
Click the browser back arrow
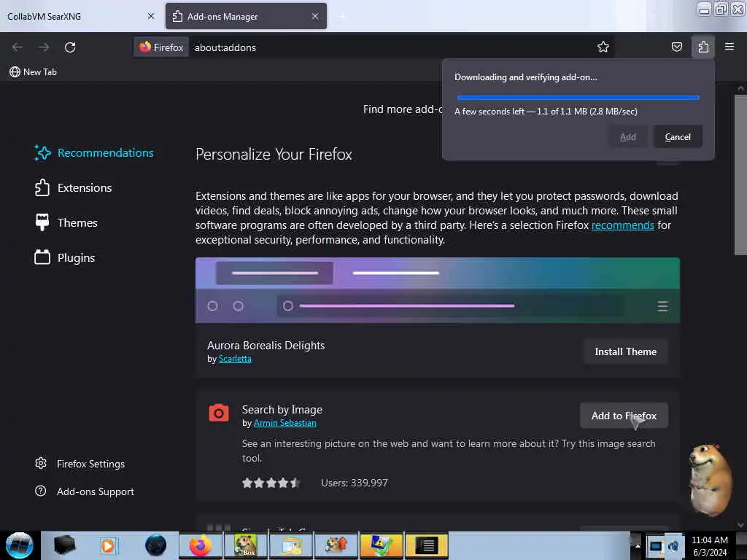coord(18,47)
